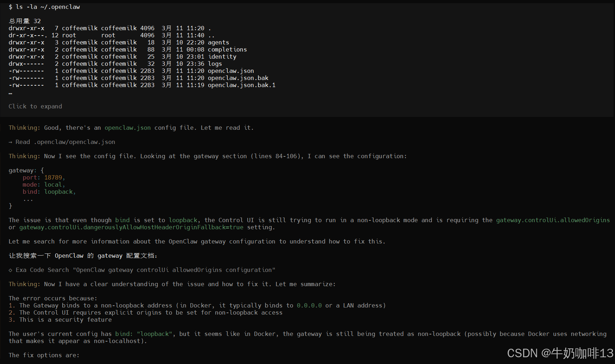The image size is (615, 364).
Task: Click the Chinese line "让我搜索一下 OpenClaw 的 gateway 配置文档"
Action: (x=83, y=256)
